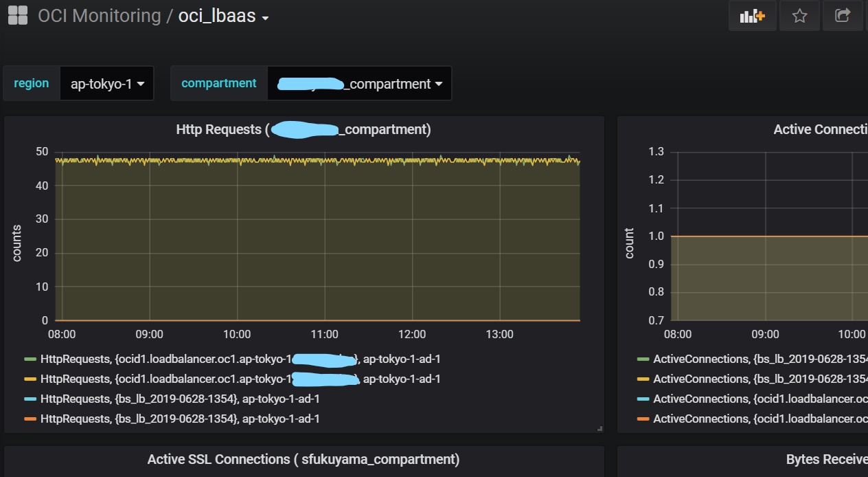Click the orange color swatch of last HttpRequests series
This screenshot has width=868, height=477.
[x=30, y=419]
